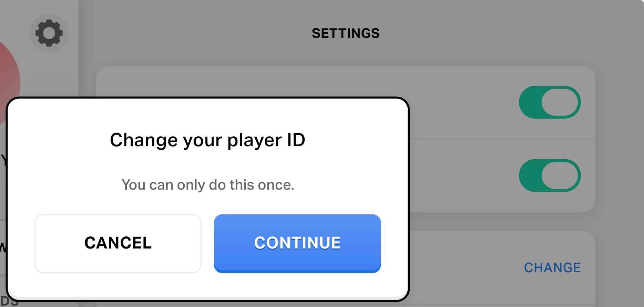Toggle the first green settings switch

[550, 102]
